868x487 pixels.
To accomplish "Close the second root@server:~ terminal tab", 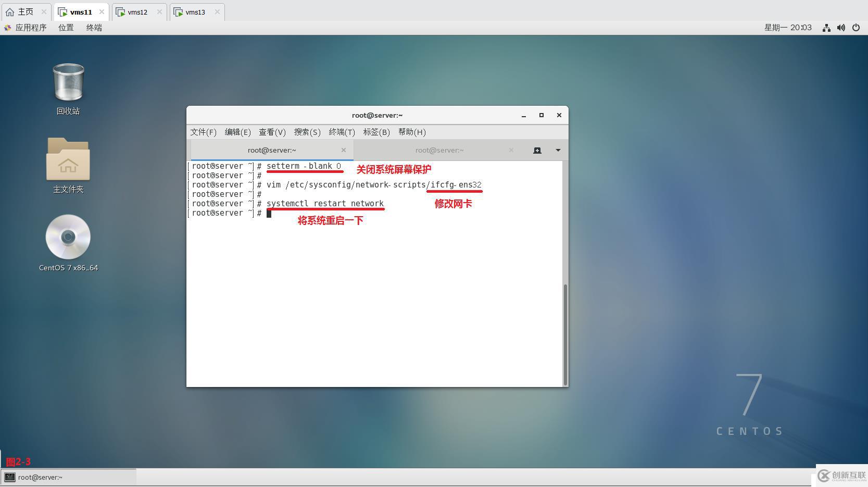I will (x=511, y=150).
